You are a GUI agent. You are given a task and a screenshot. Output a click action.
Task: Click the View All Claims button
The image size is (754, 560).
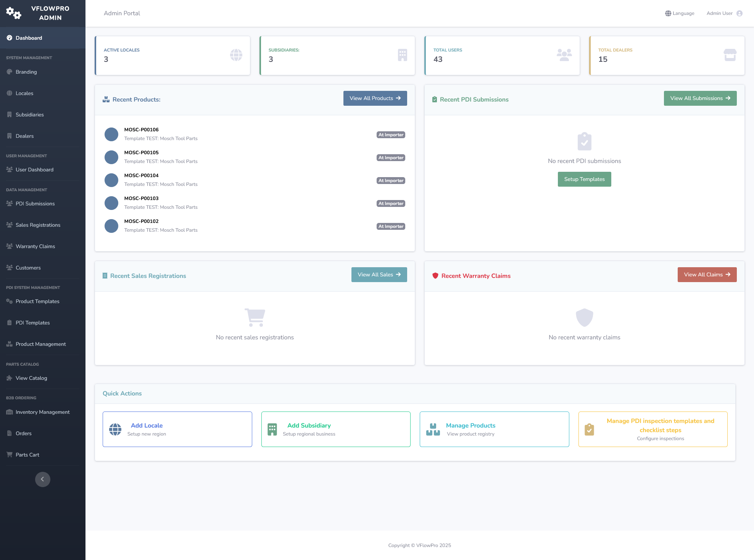coord(707,274)
